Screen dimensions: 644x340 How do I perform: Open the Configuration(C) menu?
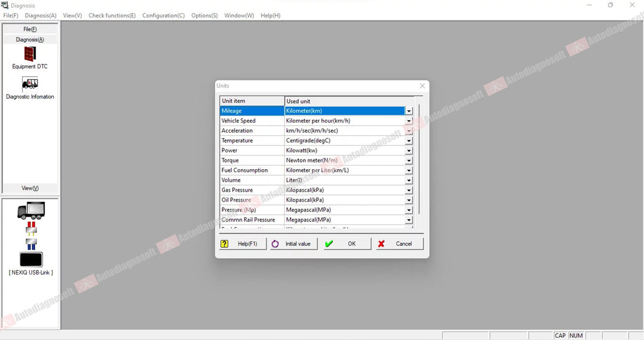coord(163,15)
